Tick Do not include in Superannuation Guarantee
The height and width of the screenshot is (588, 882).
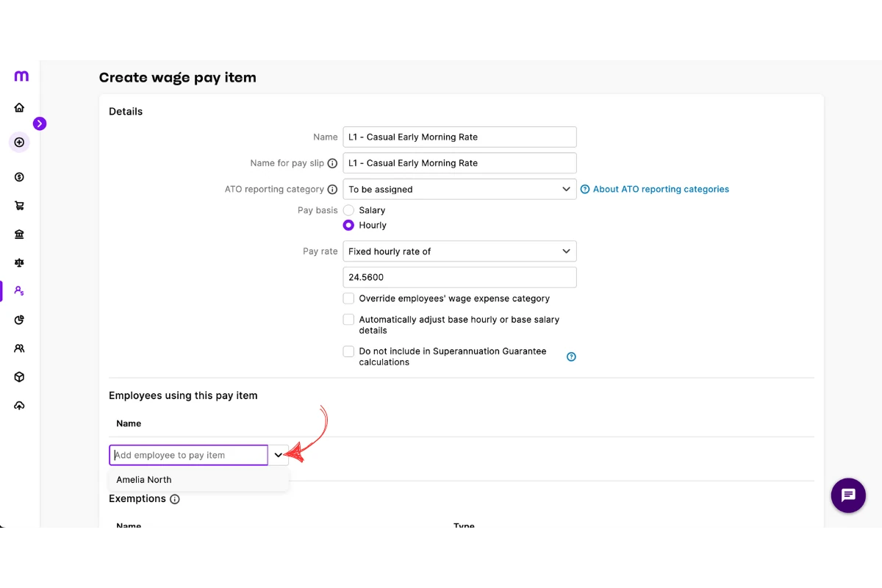point(348,351)
